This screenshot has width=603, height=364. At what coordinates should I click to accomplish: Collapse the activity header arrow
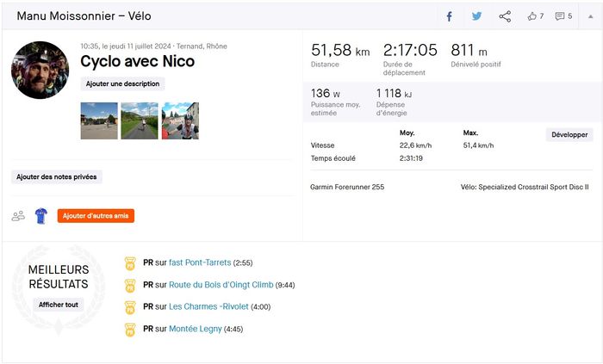pos(590,16)
